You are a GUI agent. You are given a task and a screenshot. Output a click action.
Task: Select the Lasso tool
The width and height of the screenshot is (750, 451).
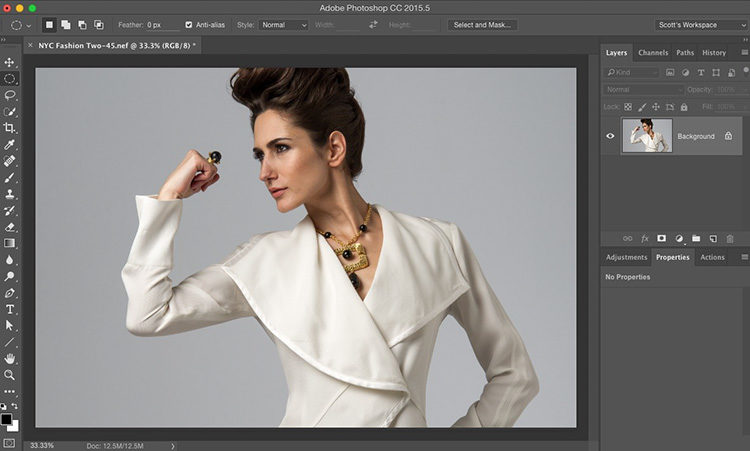(10, 95)
